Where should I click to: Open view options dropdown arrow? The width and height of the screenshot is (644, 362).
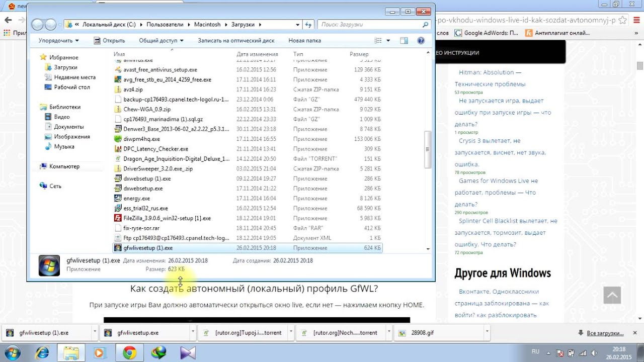[x=388, y=41]
